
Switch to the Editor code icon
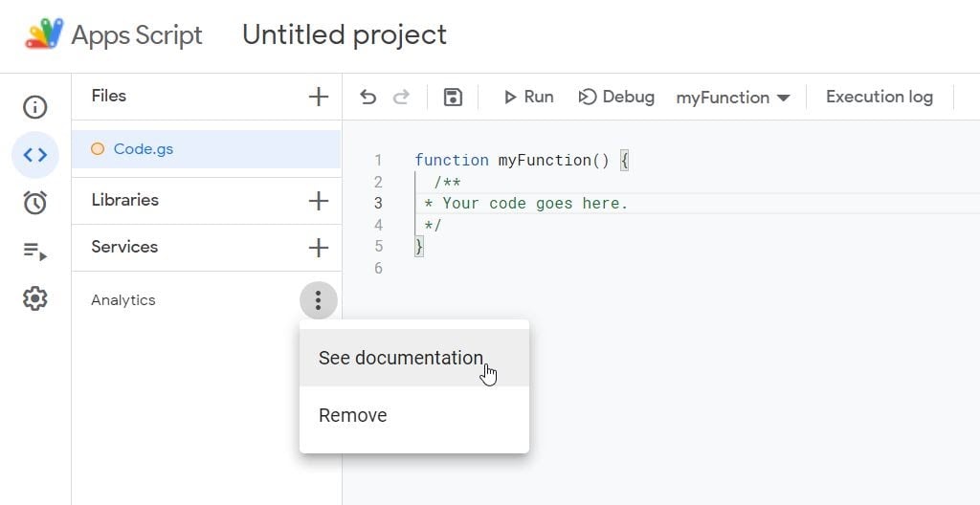click(35, 155)
